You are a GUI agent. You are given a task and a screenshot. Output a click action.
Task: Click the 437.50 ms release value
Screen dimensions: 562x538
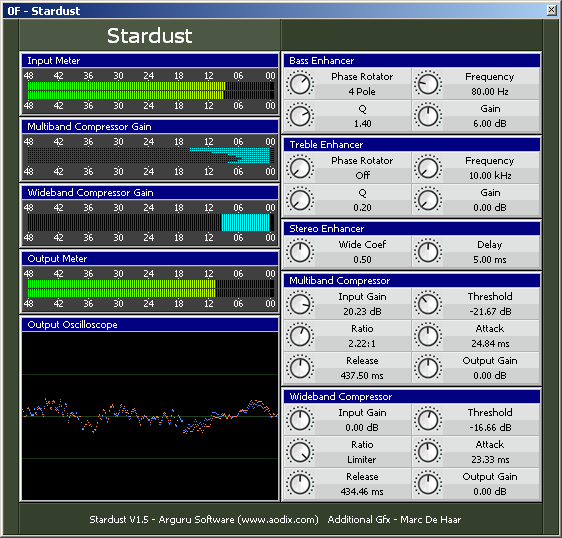[362, 375]
